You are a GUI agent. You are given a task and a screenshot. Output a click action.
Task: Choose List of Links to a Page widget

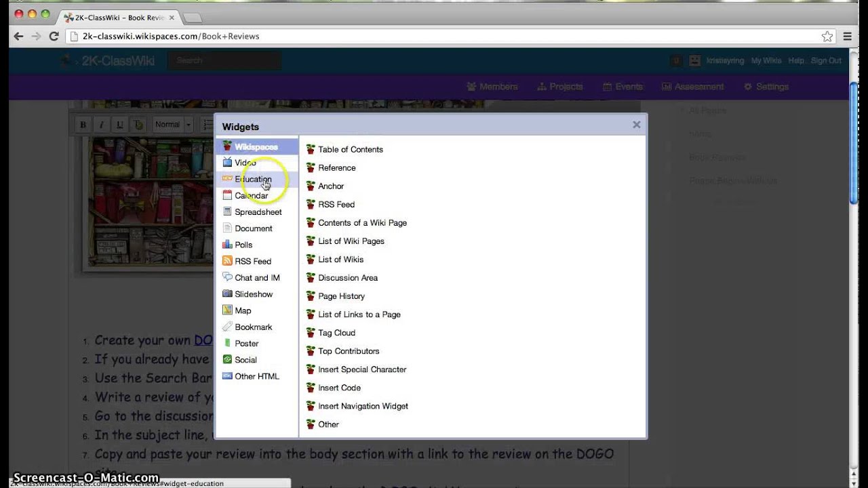[359, 314]
